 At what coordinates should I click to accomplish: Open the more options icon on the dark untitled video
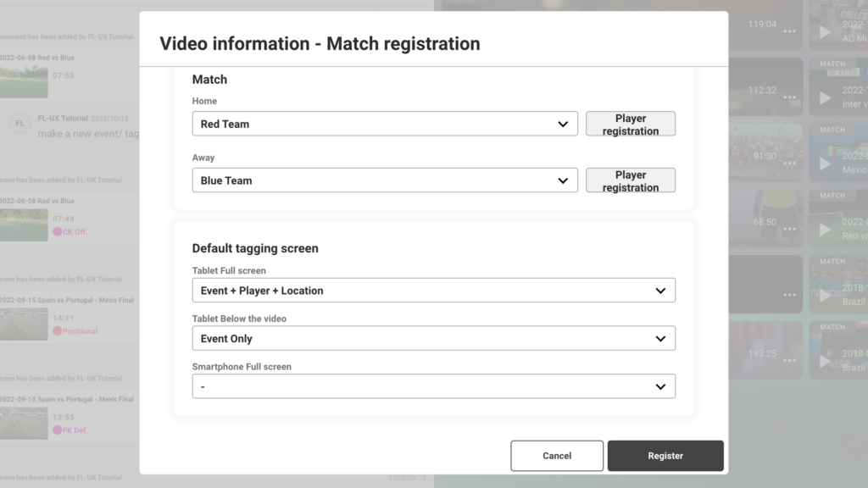[x=789, y=295]
